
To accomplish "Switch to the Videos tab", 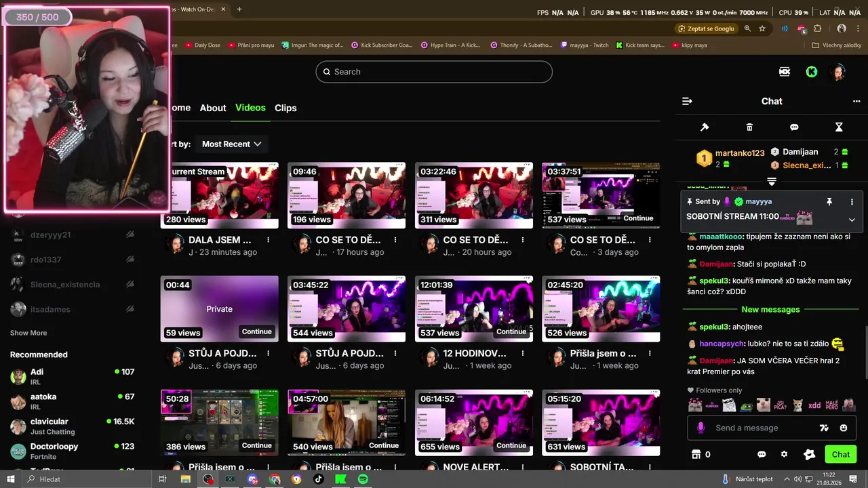I will [x=250, y=108].
